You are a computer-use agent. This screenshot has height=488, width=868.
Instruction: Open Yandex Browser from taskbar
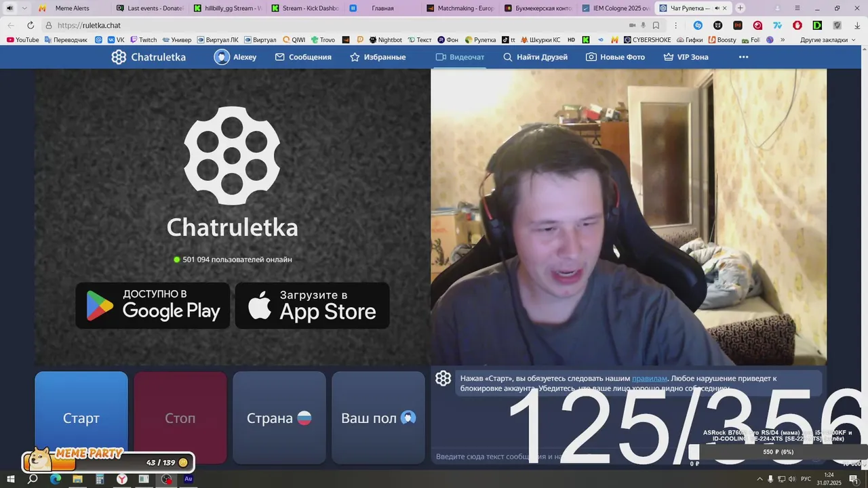(121, 479)
